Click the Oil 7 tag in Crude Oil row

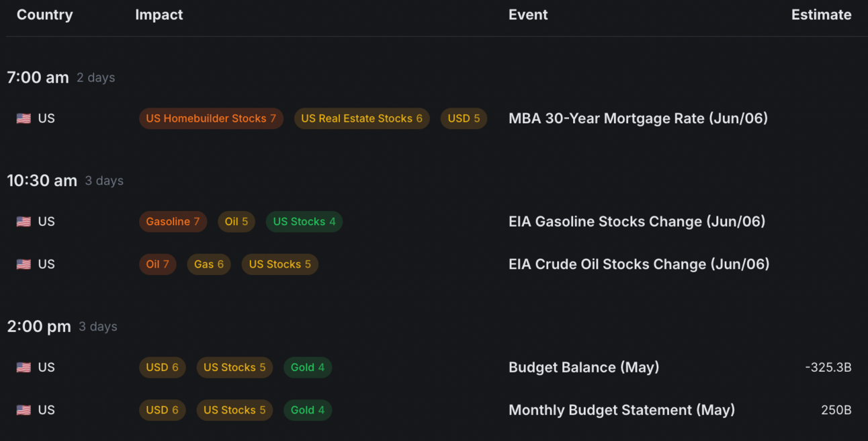click(x=157, y=265)
